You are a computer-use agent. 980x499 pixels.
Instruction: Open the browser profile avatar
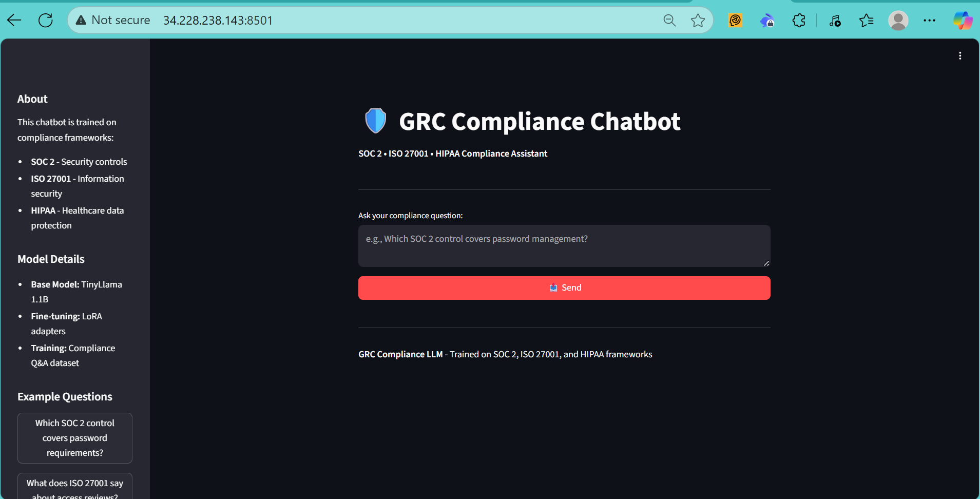coord(898,20)
